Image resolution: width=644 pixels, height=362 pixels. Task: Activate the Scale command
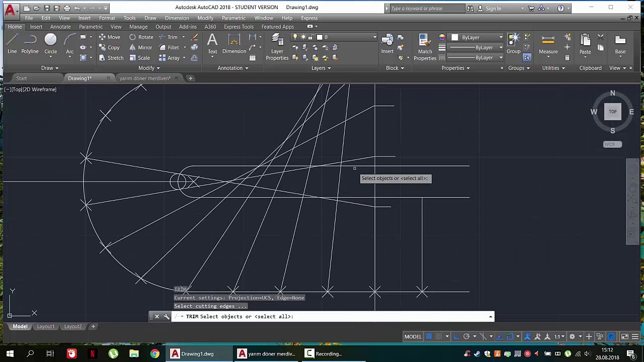click(139, 58)
